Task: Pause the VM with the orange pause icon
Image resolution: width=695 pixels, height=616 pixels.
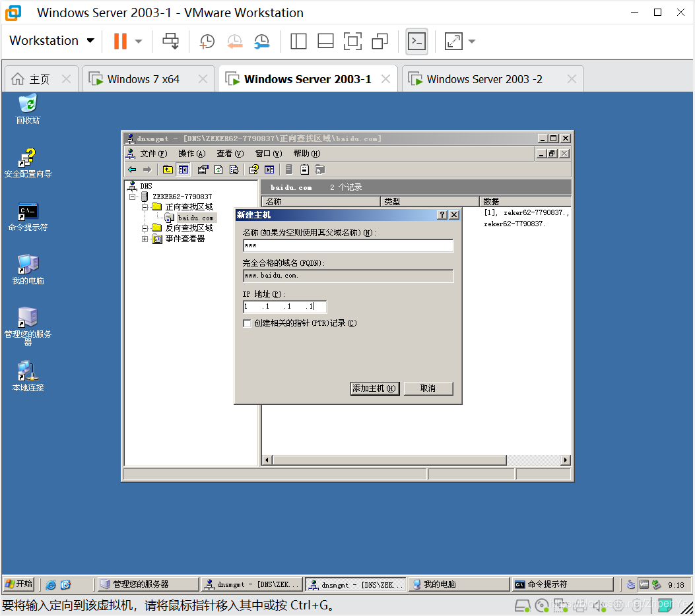Action: tap(120, 41)
